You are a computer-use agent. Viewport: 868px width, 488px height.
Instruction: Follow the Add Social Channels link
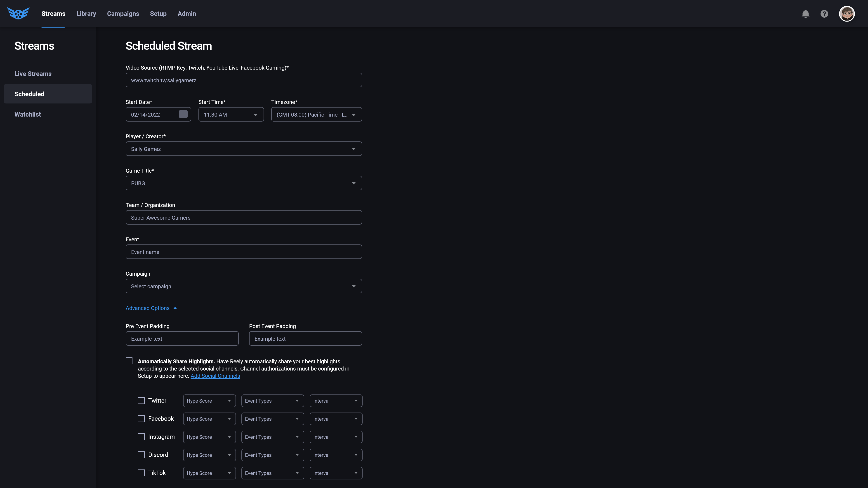215,376
